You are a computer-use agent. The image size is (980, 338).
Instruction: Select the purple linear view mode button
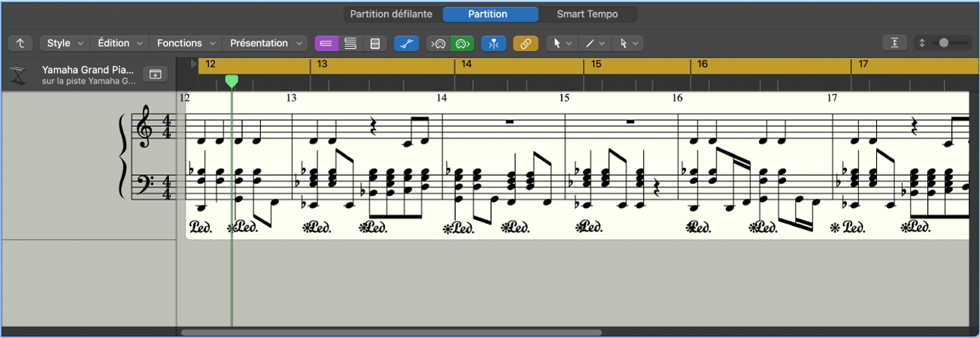pos(326,44)
